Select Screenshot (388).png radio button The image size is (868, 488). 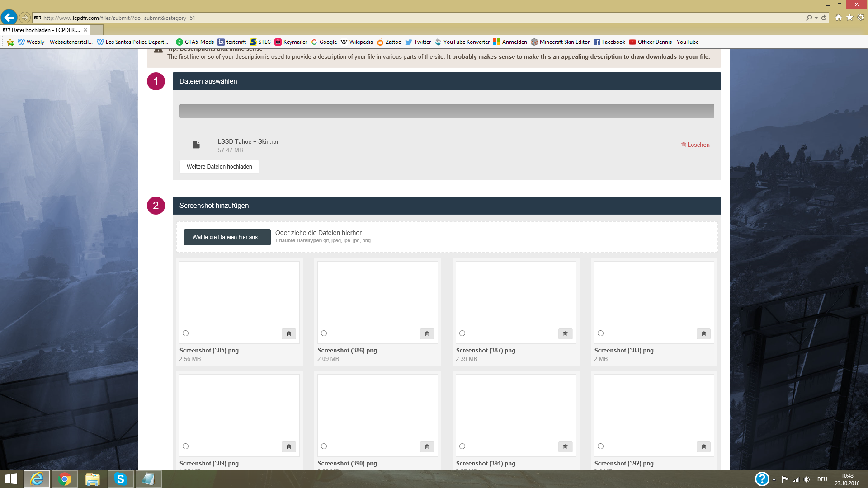click(x=600, y=333)
